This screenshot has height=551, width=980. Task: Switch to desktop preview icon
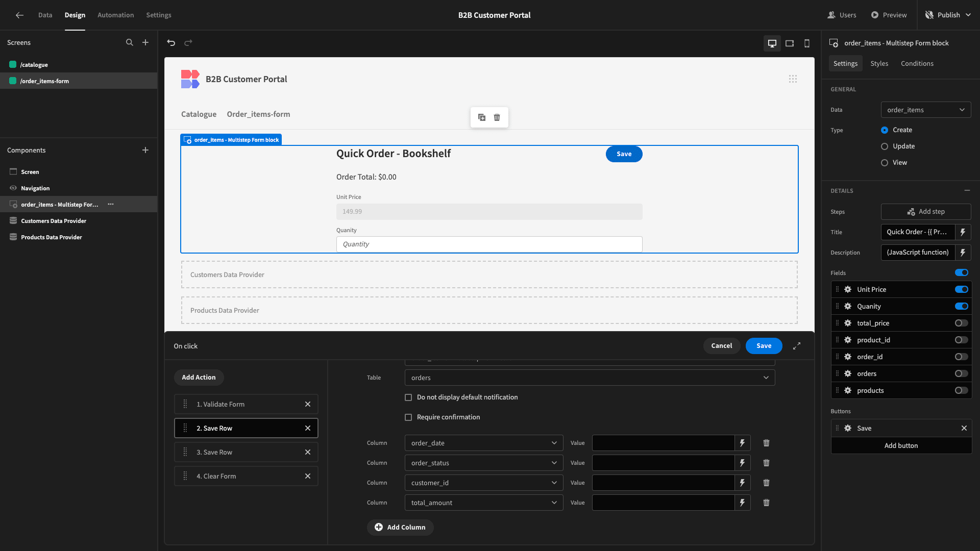(x=772, y=43)
